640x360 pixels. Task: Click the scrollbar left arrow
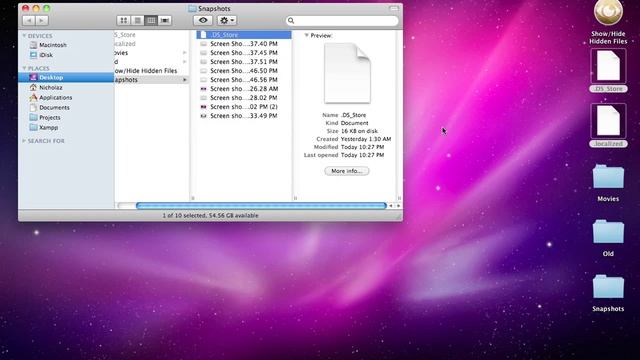[x=391, y=206]
